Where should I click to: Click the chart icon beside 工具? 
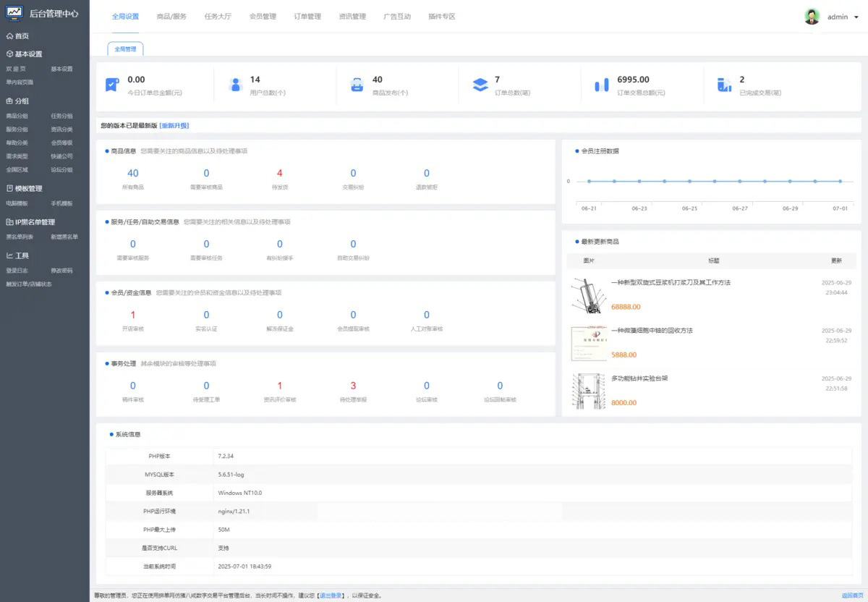click(x=9, y=255)
